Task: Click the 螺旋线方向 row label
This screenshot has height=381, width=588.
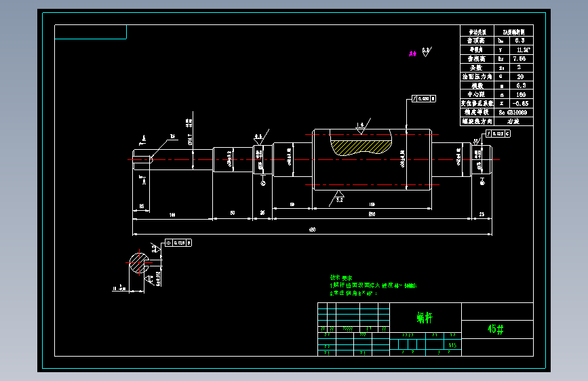Action: pyautogui.click(x=477, y=121)
